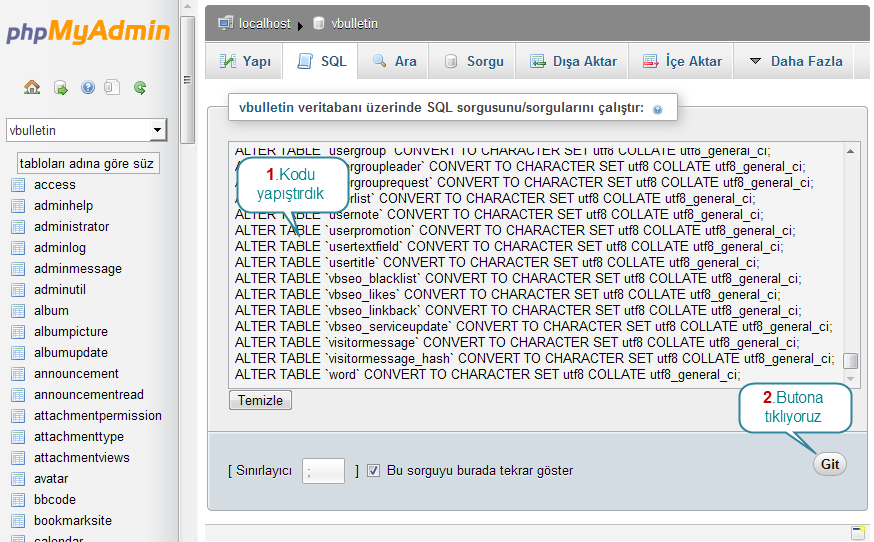874x542 pixels.
Task: Click the table icon next to announcement
Action: tap(18, 374)
